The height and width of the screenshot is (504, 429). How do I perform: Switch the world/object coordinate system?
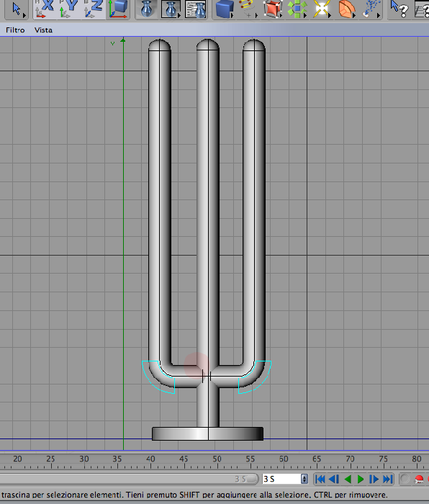click(118, 9)
